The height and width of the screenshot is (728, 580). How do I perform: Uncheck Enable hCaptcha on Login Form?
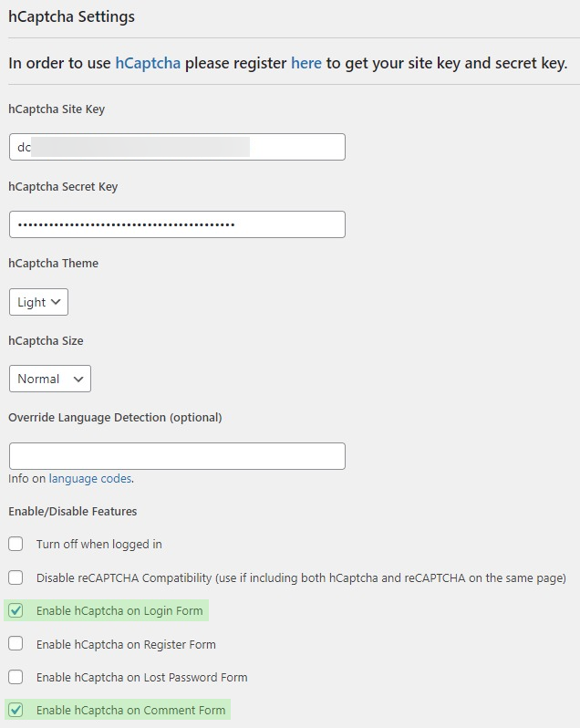[16, 610]
